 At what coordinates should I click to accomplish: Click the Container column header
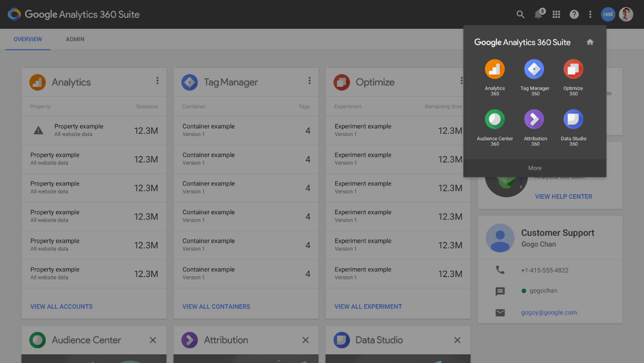tap(194, 106)
